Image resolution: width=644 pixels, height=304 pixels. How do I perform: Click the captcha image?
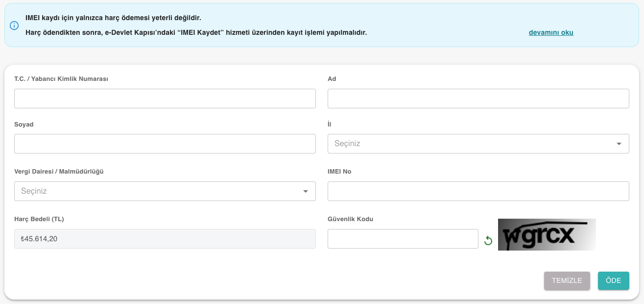(547, 234)
